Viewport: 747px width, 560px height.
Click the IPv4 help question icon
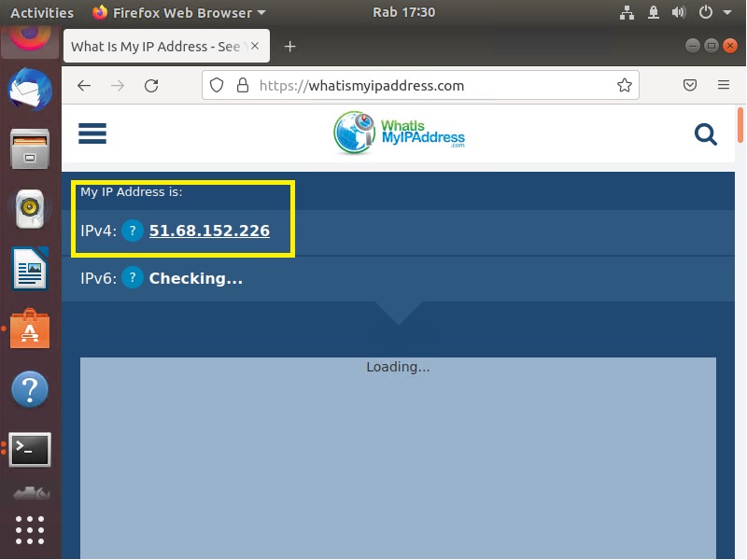tap(133, 231)
